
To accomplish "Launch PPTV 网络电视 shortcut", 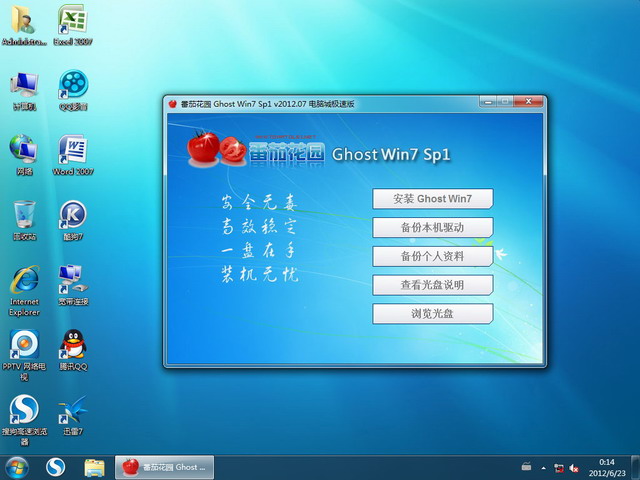I will point(24,355).
